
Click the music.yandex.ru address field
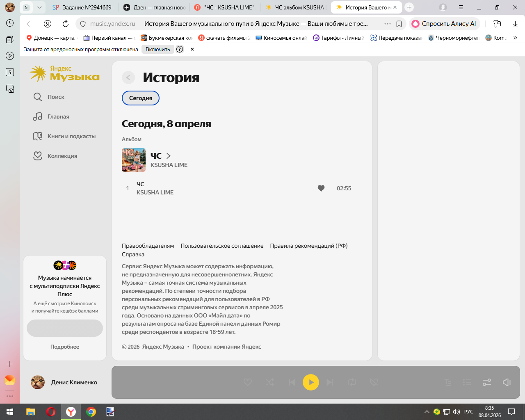[112, 24]
